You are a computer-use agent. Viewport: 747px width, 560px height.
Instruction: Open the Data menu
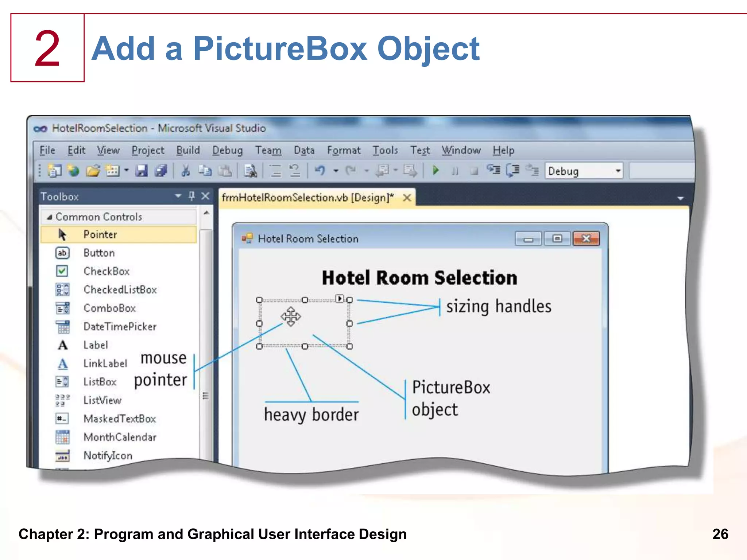click(x=304, y=150)
